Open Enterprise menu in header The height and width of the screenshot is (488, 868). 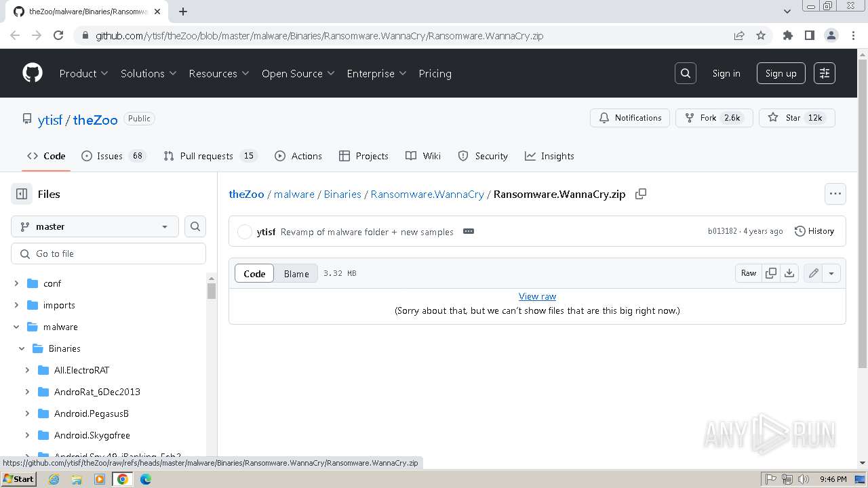[x=376, y=73]
